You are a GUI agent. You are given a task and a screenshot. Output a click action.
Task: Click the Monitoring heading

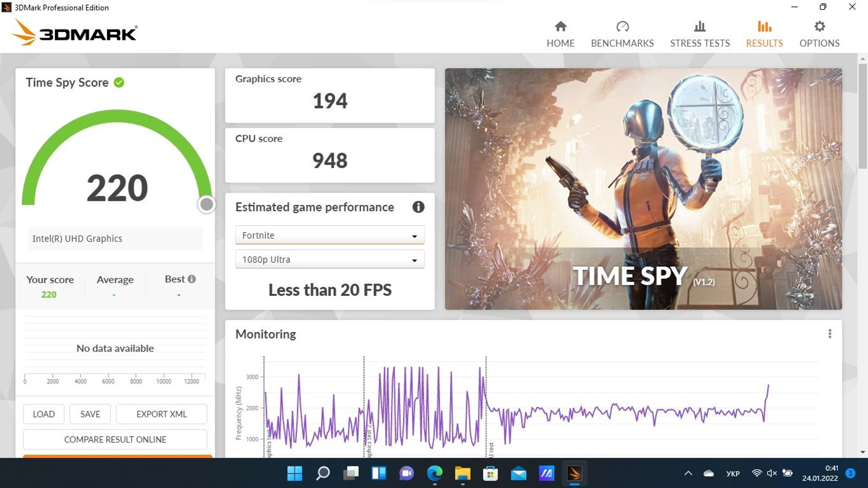click(265, 334)
